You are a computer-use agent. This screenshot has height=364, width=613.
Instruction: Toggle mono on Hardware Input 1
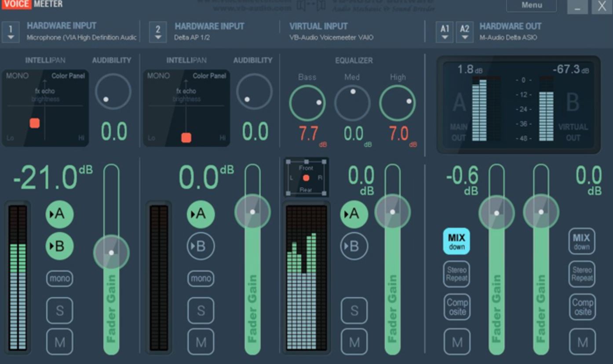(x=59, y=278)
